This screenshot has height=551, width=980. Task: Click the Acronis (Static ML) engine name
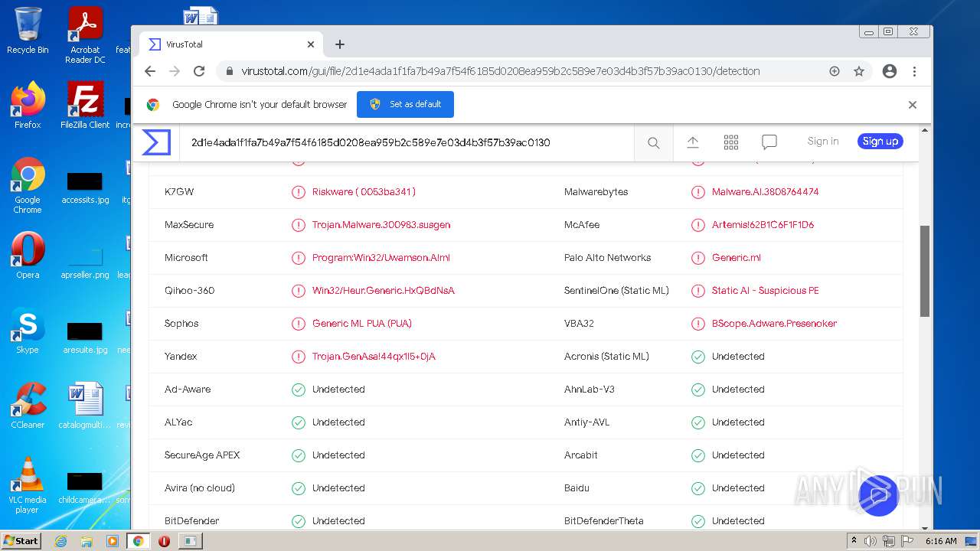pos(606,357)
